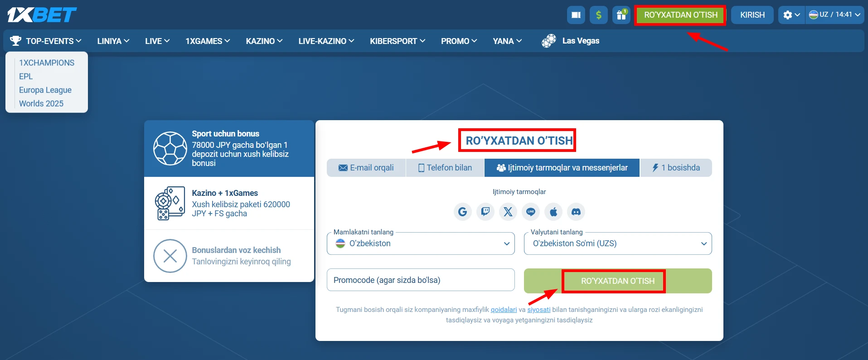Open settings gear in header

[791, 15]
